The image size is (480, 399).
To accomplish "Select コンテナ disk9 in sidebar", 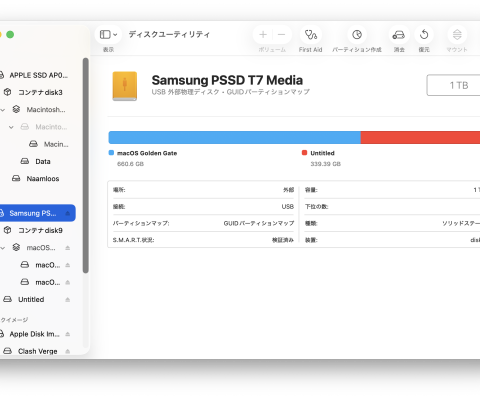I will tap(40, 230).
